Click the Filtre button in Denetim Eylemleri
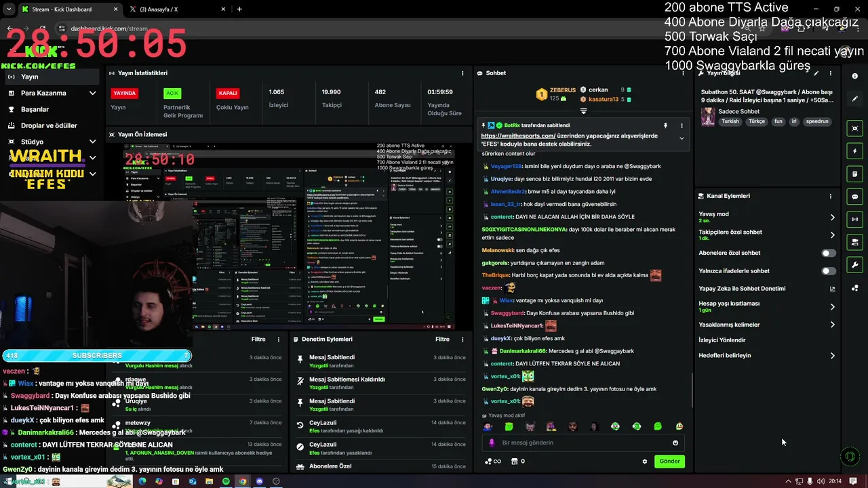 click(442, 339)
